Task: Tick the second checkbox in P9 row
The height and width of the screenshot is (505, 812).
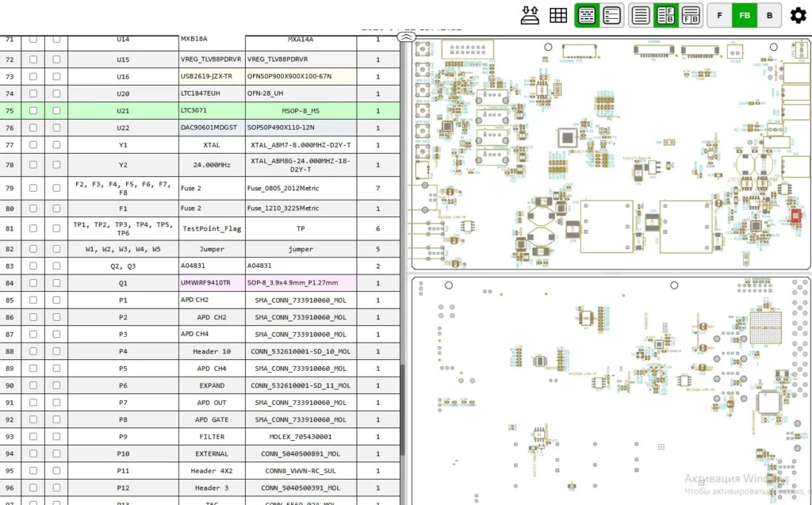Action: [x=56, y=437]
